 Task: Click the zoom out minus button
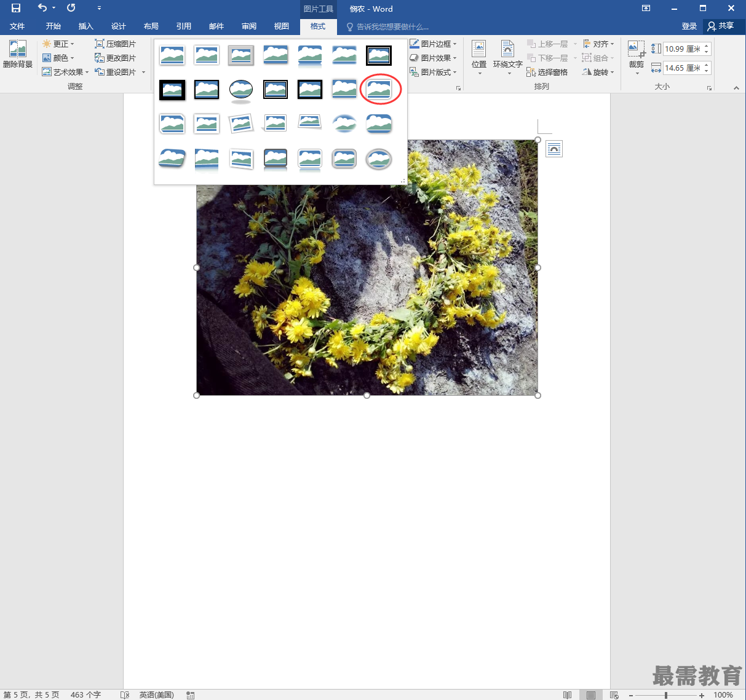click(x=630, y=695)
